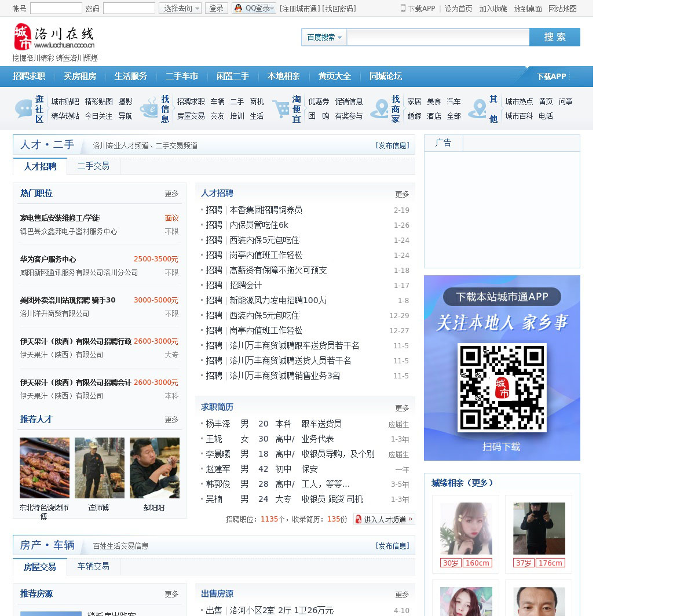This screenshot has width=695, height=616.
Task: Click into the 帐号 username input field
Action: click(56, 8)
